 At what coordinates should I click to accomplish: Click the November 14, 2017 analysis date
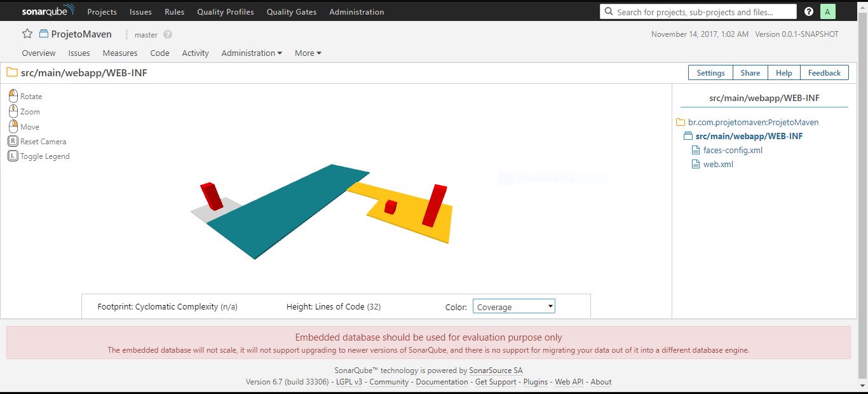click(x=700, y=34)
